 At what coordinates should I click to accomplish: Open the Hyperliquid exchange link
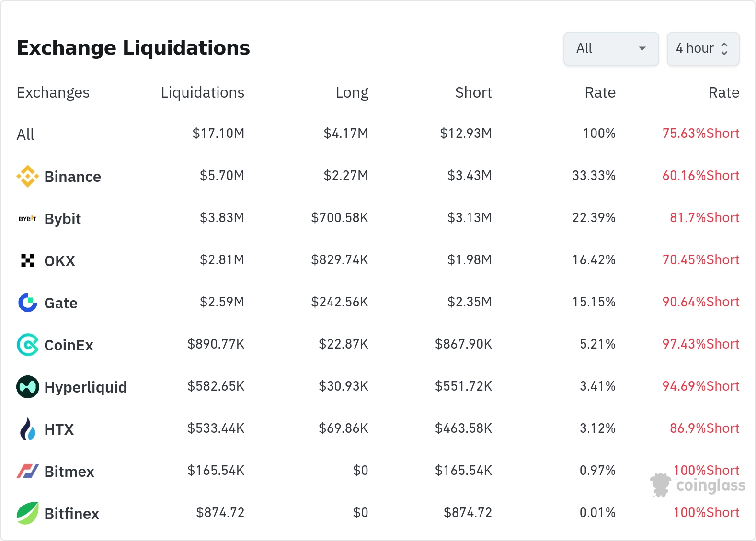(x=85, y=387)
